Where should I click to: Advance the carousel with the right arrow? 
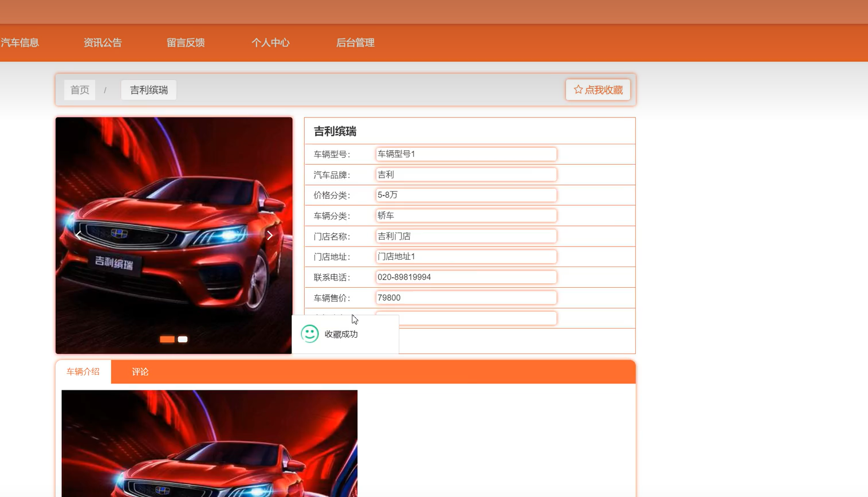269,235
